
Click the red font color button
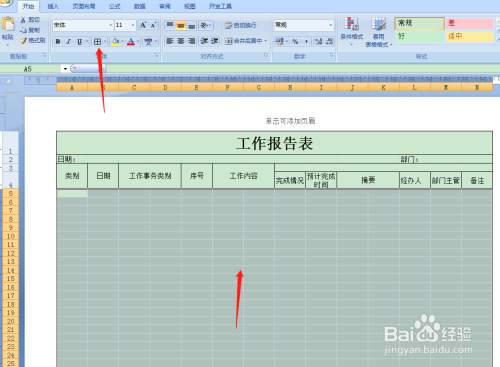point(131,42)
